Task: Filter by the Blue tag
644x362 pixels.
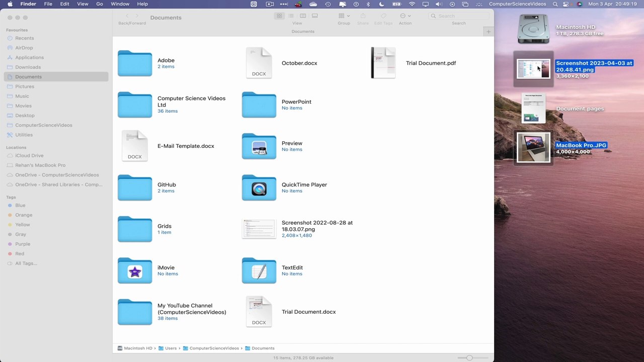Action: (56, 205)
